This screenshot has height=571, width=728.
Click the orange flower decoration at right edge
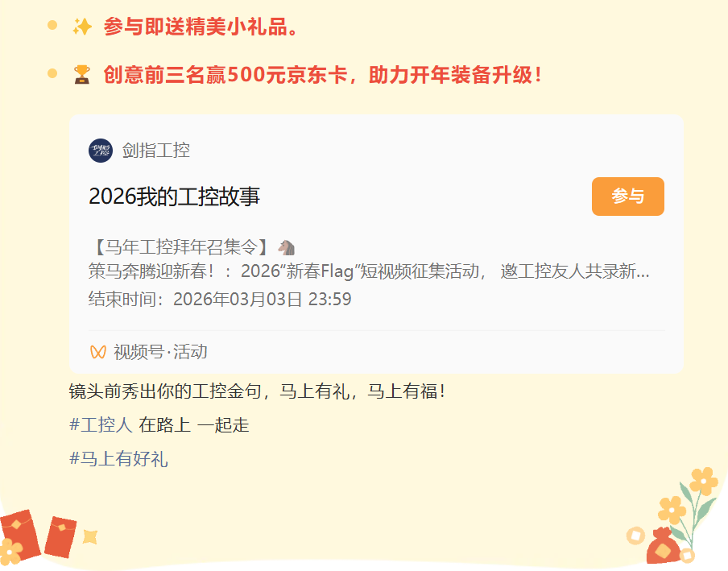704,481
